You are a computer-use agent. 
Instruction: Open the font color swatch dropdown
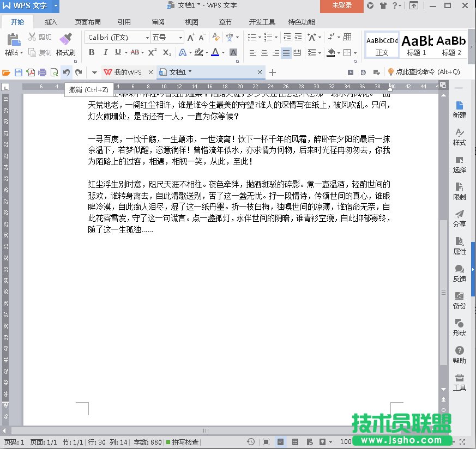pyautogui.click(x=222, y=52)
